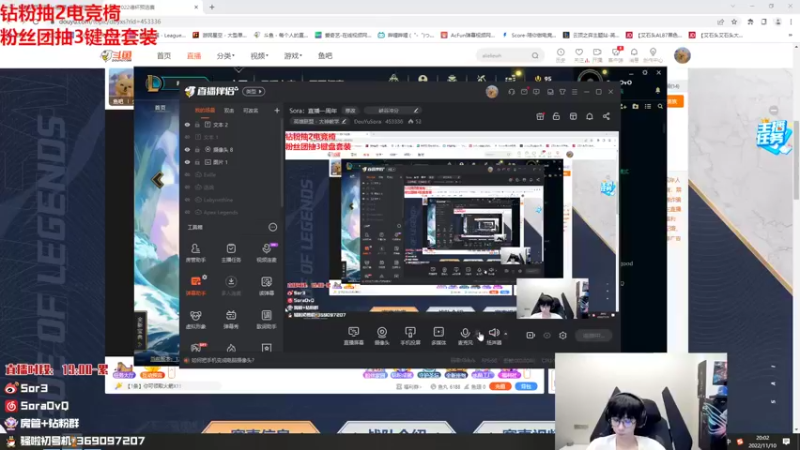This screenshot has height=450, width=800.
Task: Click the notification bell in the companion header
Action: click(x=589, y=116)
